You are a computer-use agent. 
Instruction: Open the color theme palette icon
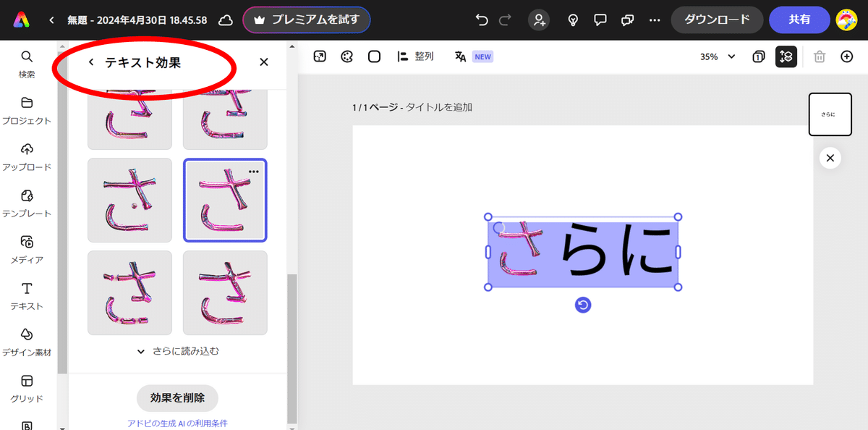(347, 56)
